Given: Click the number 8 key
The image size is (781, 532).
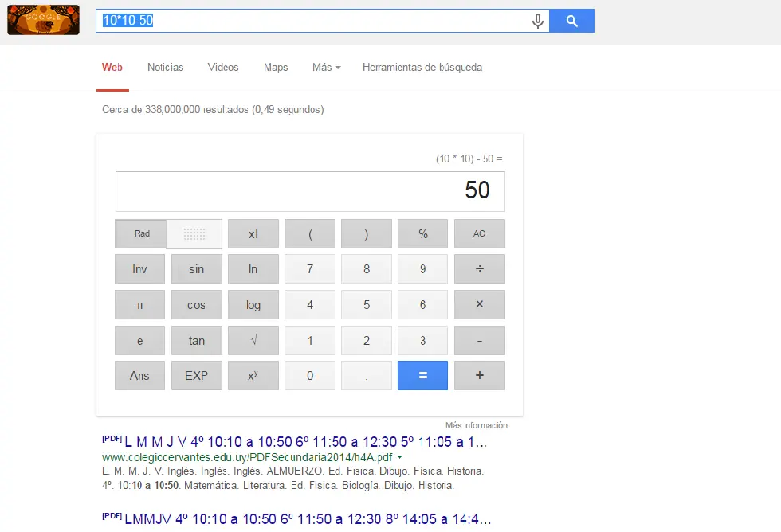Looking at the screenshot, I should (x=367, y=268).
